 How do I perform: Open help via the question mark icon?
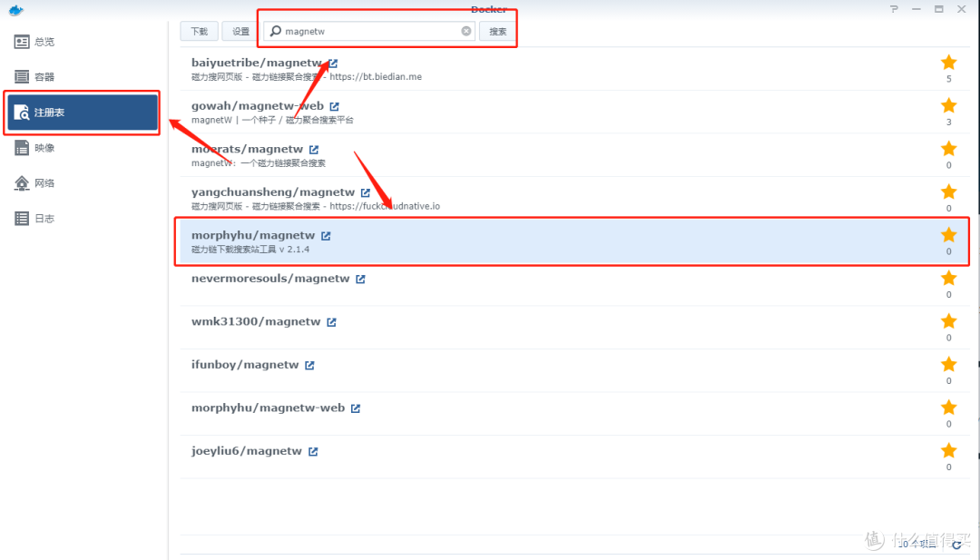tap(893, 8)
